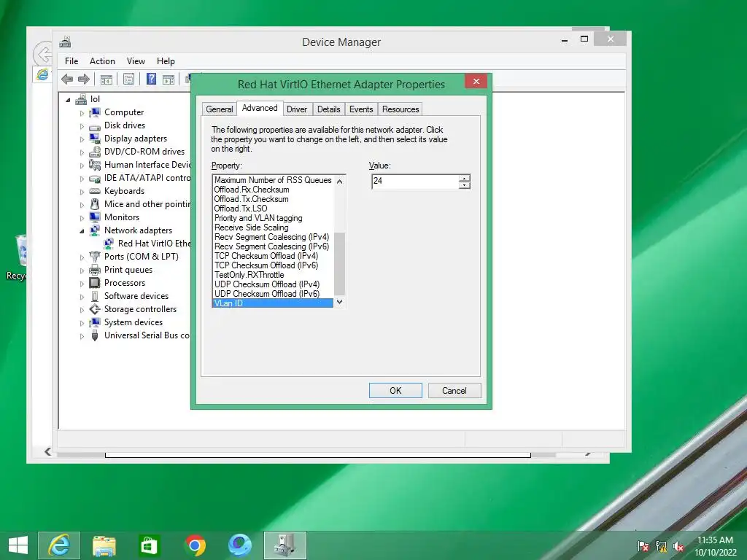Viewport: 747px width, 560px height.
Task: Open the File menu
Action: tap(71, 61)
